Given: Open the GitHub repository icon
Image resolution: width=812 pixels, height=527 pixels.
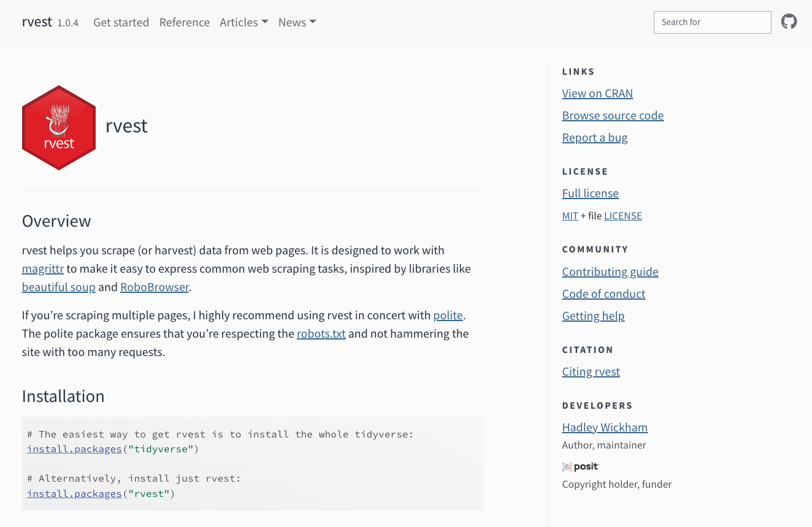Looking at the screenshot, I should 789,22.
